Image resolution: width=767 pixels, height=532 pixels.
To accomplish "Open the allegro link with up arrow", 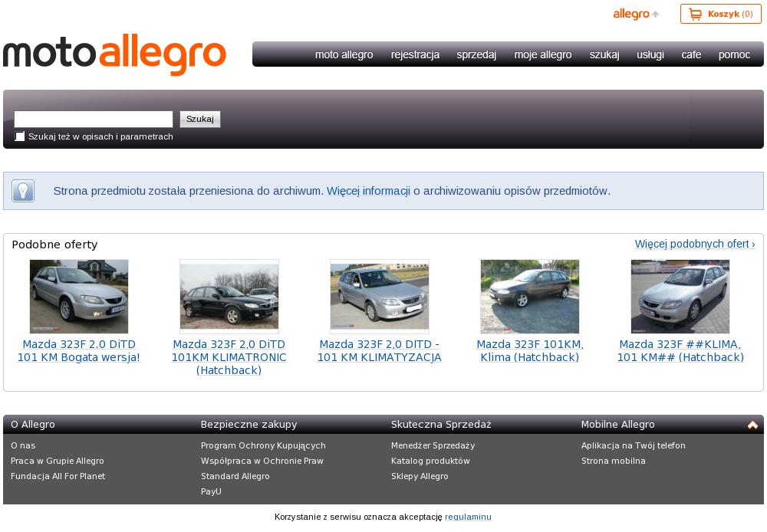I will pyautogui.click(x=636, y=14).
